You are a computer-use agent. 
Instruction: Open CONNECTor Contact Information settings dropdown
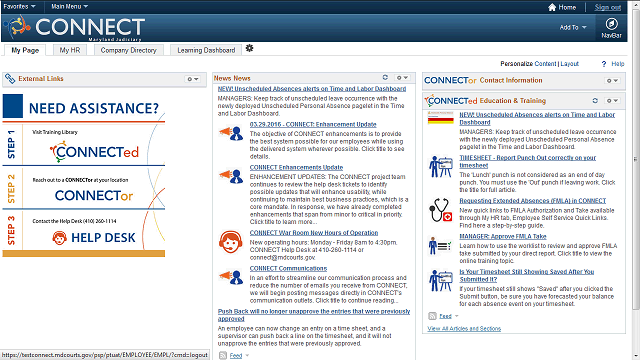pos(612,81)
